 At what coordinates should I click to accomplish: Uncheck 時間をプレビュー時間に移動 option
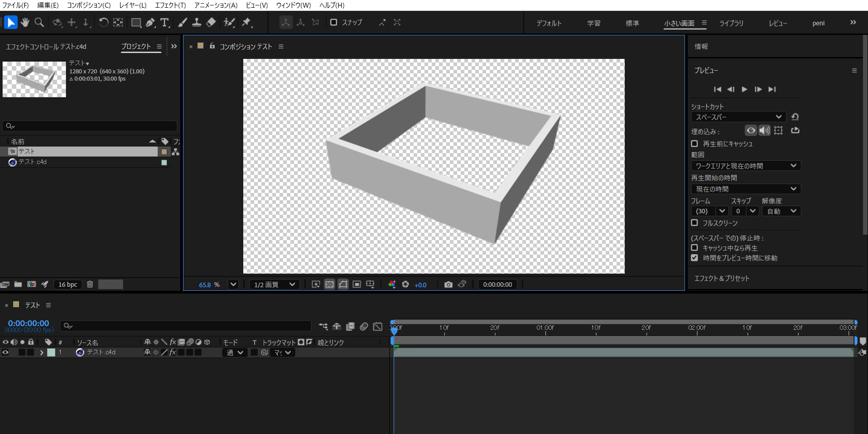click(694, 258)
